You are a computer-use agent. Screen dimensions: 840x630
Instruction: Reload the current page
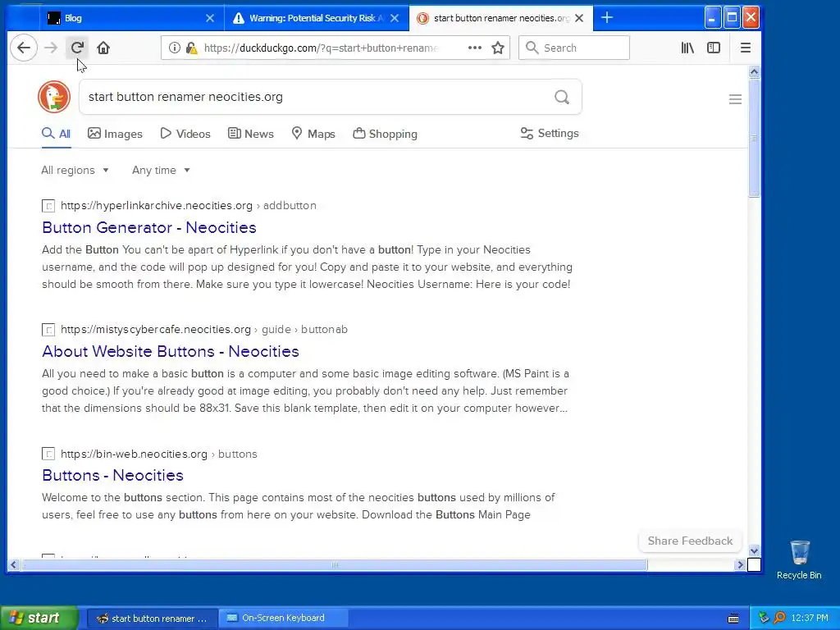(x=77, y=48)
